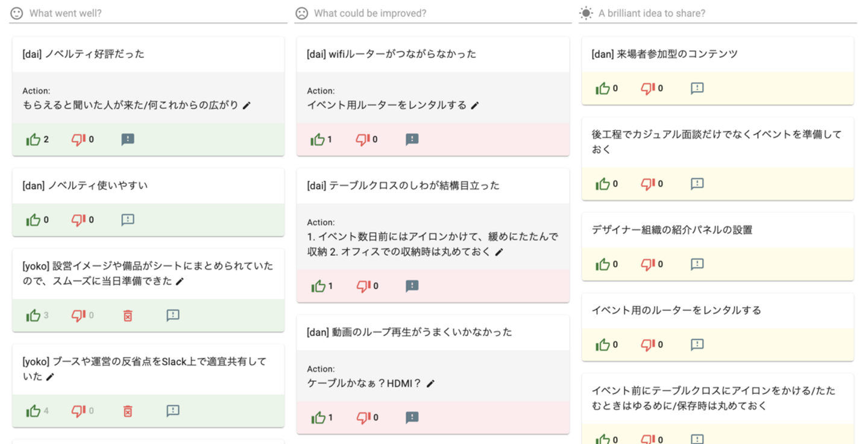
Task: Add comment to "デザイナー組織の紹介パネル" card
Action: (x=697, y=264)
